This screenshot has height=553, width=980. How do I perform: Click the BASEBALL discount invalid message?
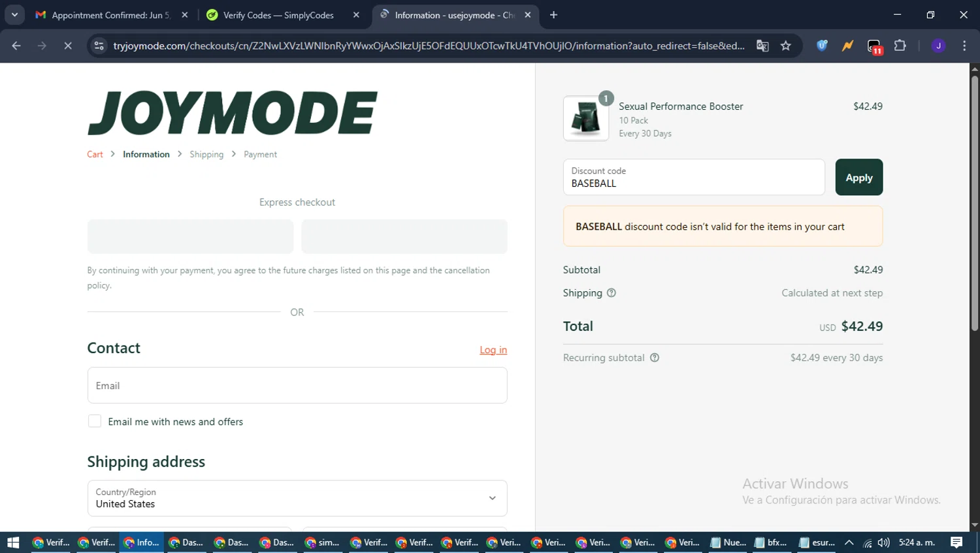(x=723, y=227)
